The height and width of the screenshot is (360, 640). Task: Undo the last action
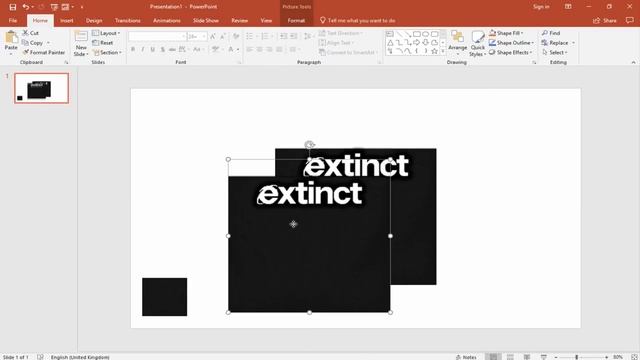[x=26, y=7]
